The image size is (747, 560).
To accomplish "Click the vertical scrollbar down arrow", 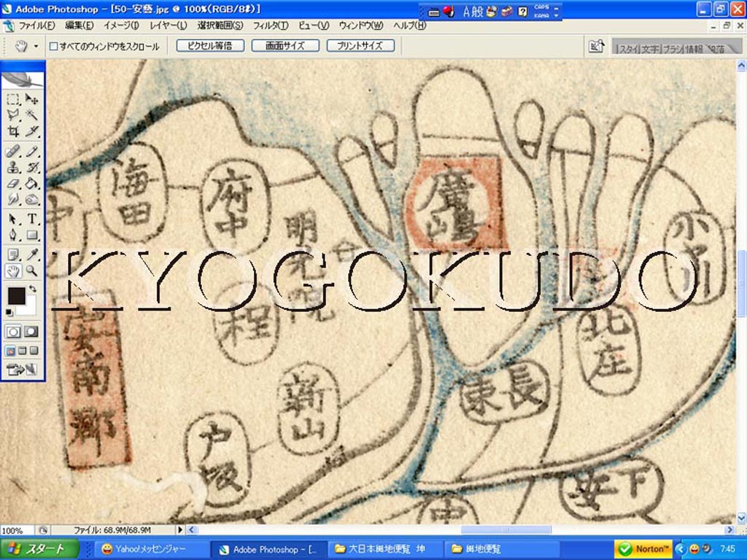I will pyautogui.click(x=741, y=518).
